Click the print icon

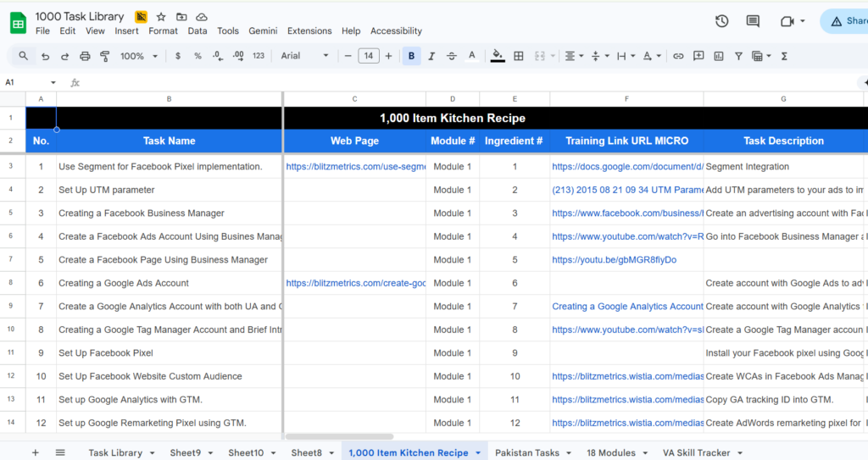[x=85, y=56]
